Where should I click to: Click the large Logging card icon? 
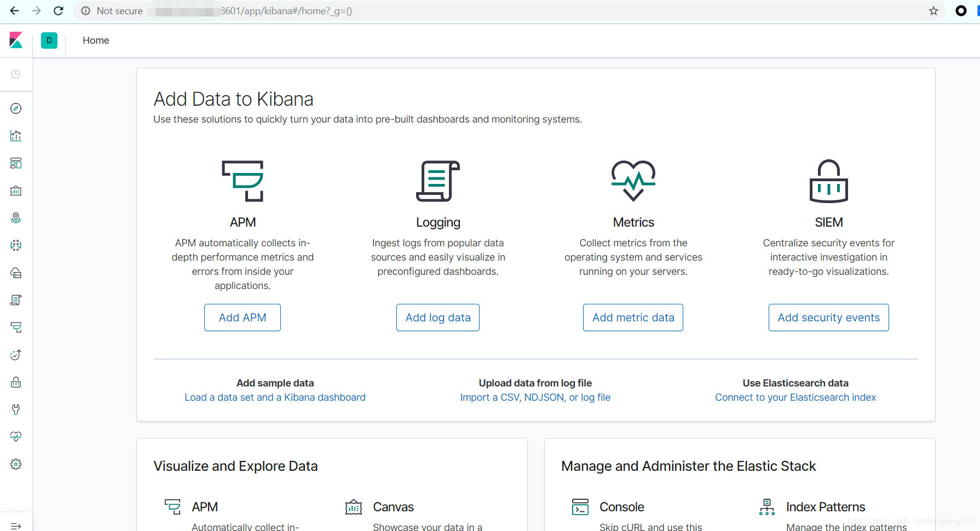tap(438, 181)
